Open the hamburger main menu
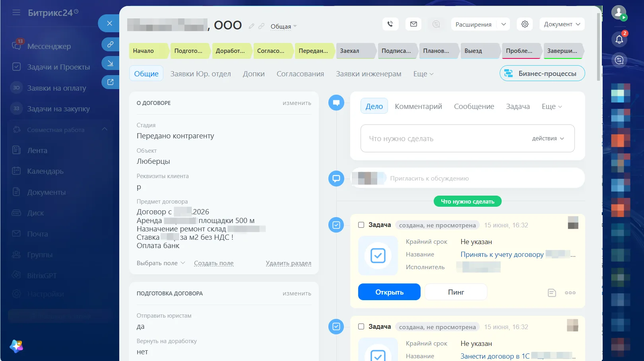The image size is (644, 361). (x=16, y=13)
